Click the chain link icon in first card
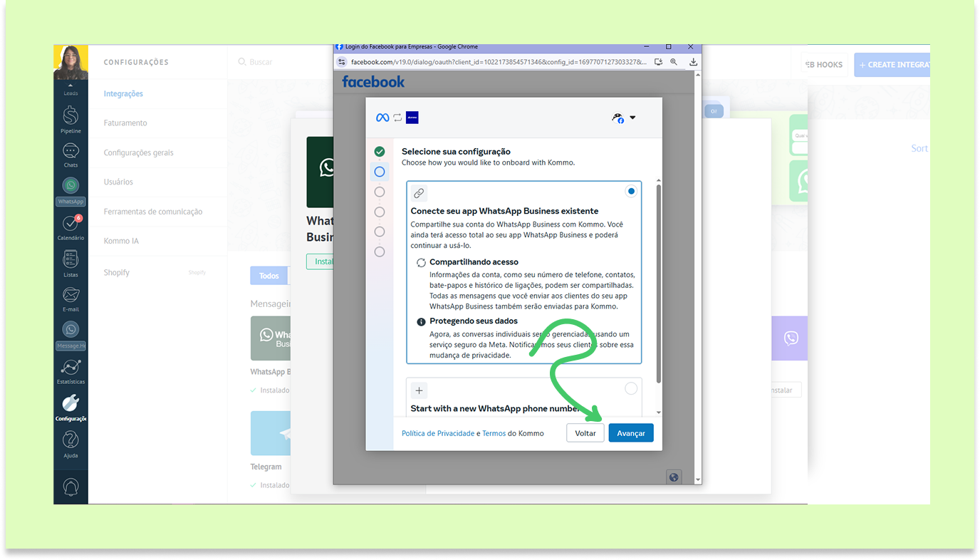980x560 pixels. pos(419,193)
